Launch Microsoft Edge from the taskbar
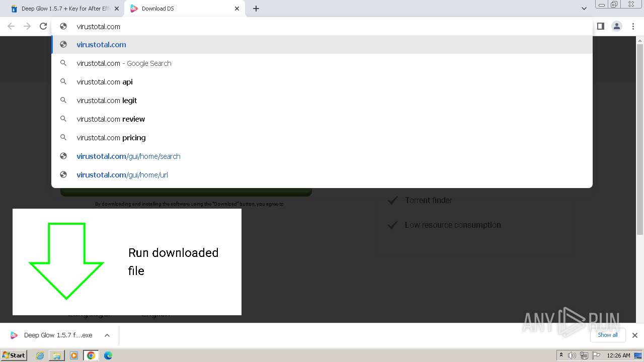This screenshot has height=362, width=644. [x=108, y=355]
